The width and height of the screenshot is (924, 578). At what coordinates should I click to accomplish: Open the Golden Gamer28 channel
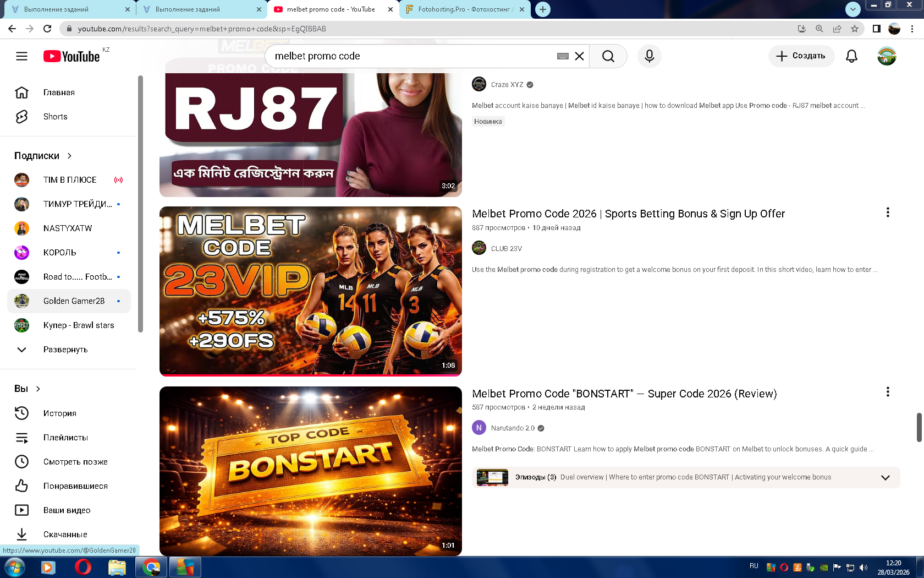coord(69,301)
